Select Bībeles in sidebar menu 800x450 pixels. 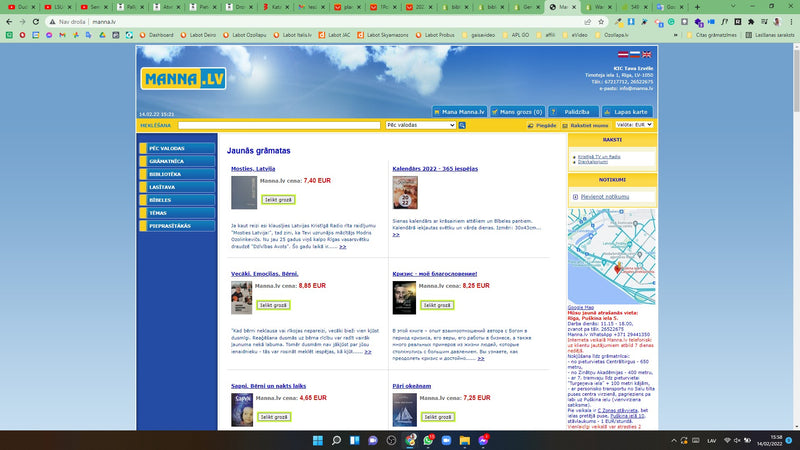click(177, 200)
